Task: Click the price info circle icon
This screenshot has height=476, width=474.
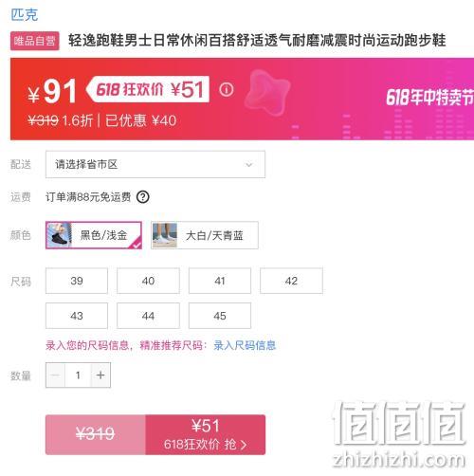Action: point(227,90)
